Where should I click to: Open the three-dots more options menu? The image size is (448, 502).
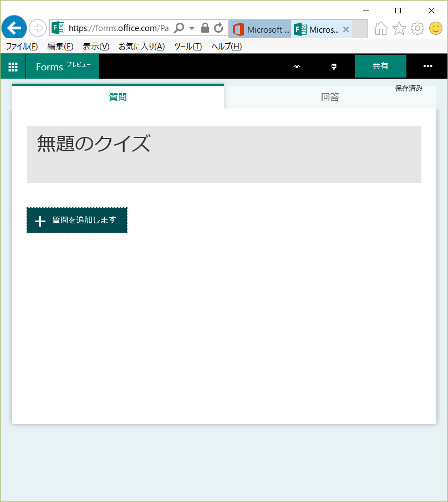(x=427, y=66)
